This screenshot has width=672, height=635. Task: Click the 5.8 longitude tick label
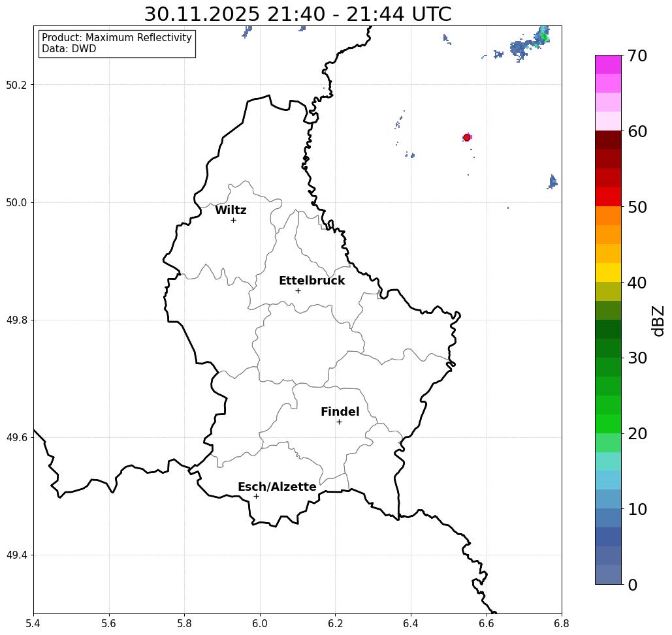point(184,624)
